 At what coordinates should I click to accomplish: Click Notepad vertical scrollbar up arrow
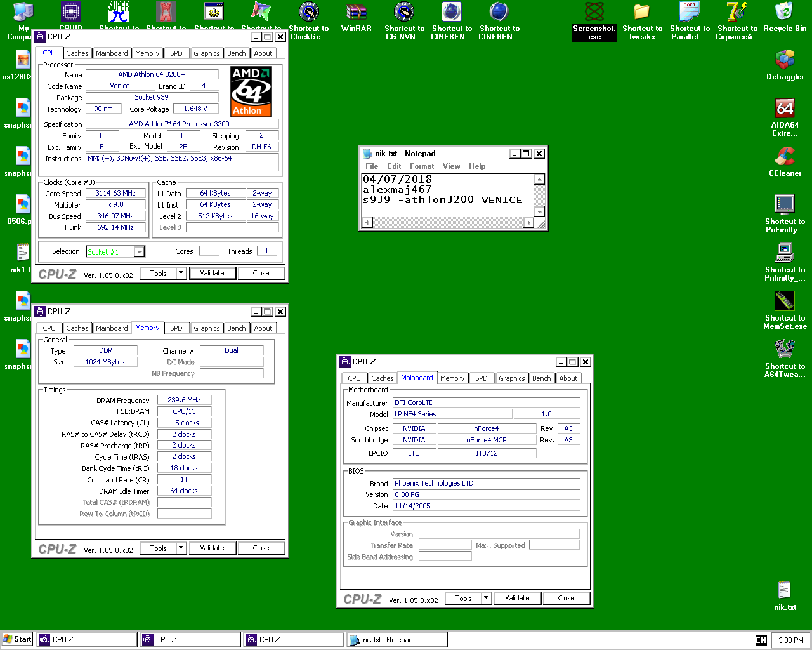click(x=539, y=179)
